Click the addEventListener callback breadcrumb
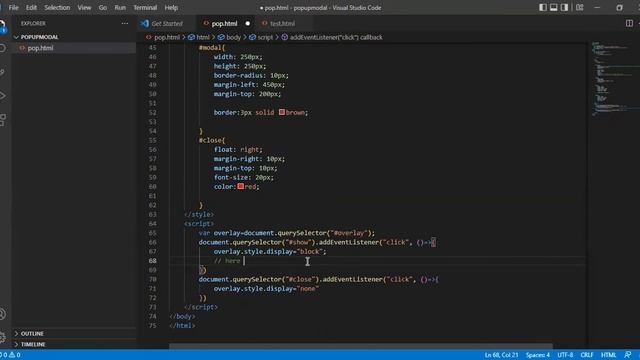 [x=336, y=37]
